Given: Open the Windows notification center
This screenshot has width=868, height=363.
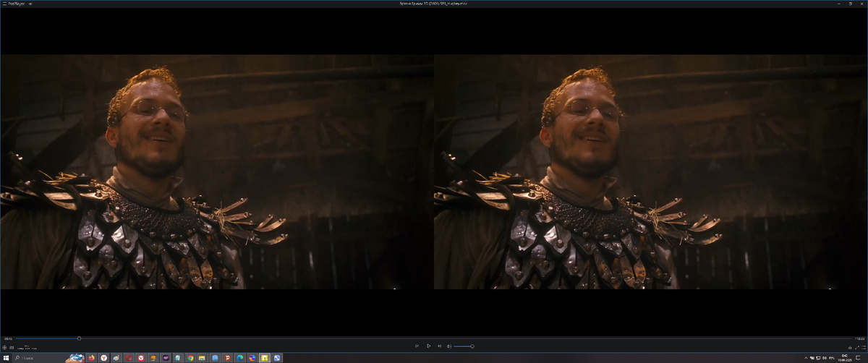Looking at the screenshot, I should coord(858,358).
